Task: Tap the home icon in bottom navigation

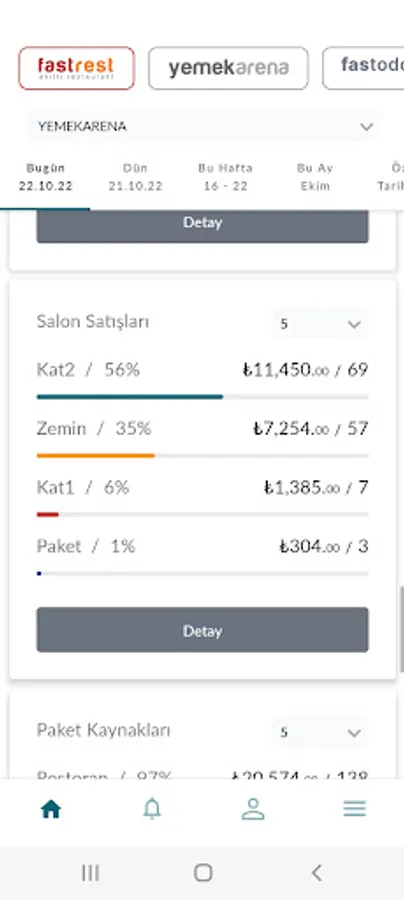Action: tap(51, 809)
